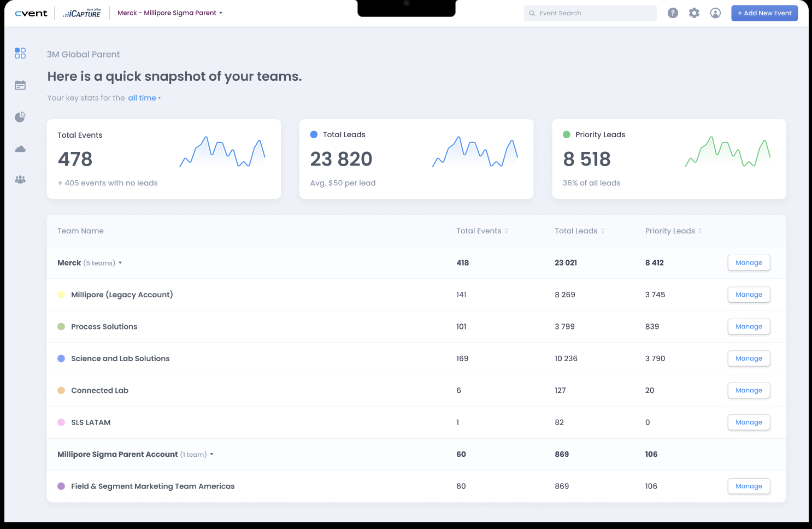
Task: Sort table by Total Leads arrows
Action: click(x=603, y=231)
